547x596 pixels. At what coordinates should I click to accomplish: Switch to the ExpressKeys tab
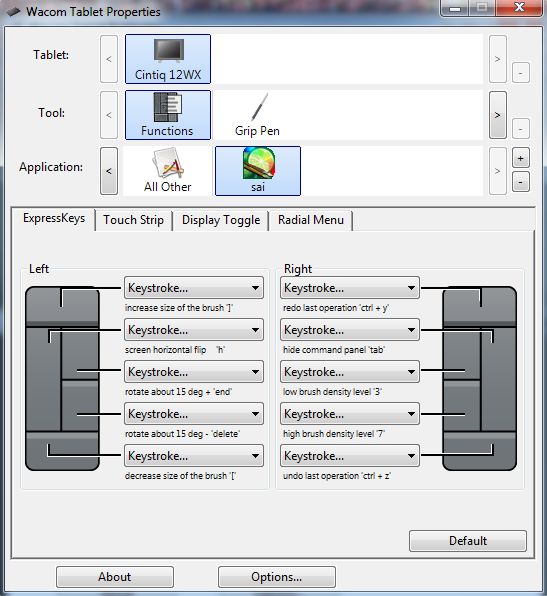tap(54, 219)
